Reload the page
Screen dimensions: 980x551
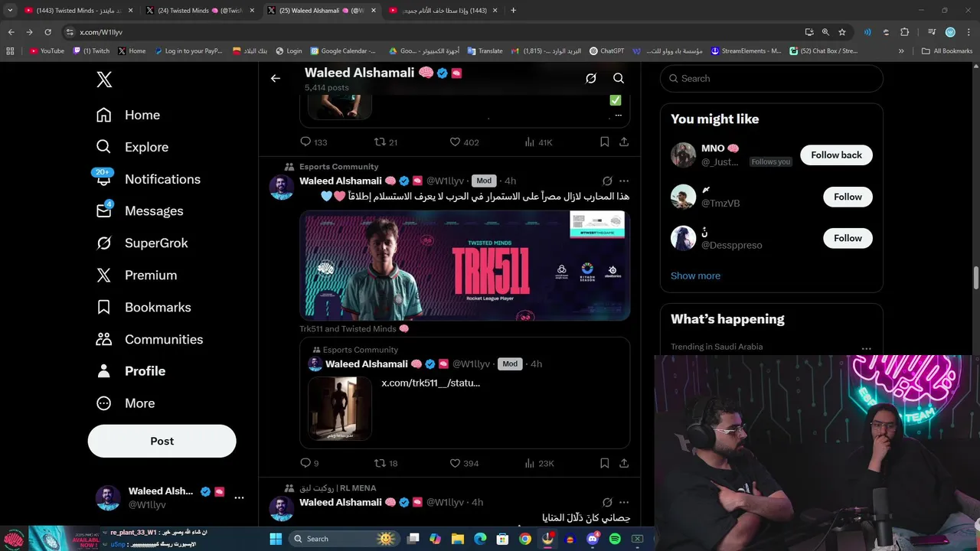click(x=47, y=32)
